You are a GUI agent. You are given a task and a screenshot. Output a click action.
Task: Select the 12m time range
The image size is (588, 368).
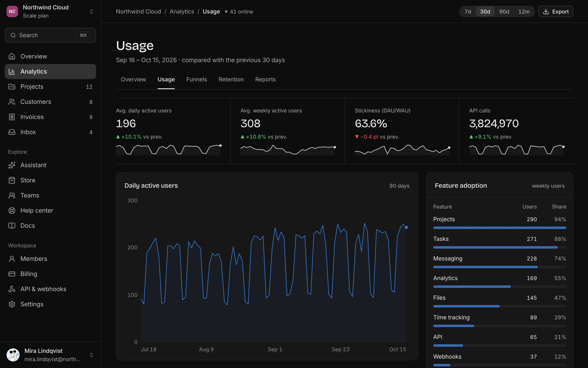tap(524, 11)
